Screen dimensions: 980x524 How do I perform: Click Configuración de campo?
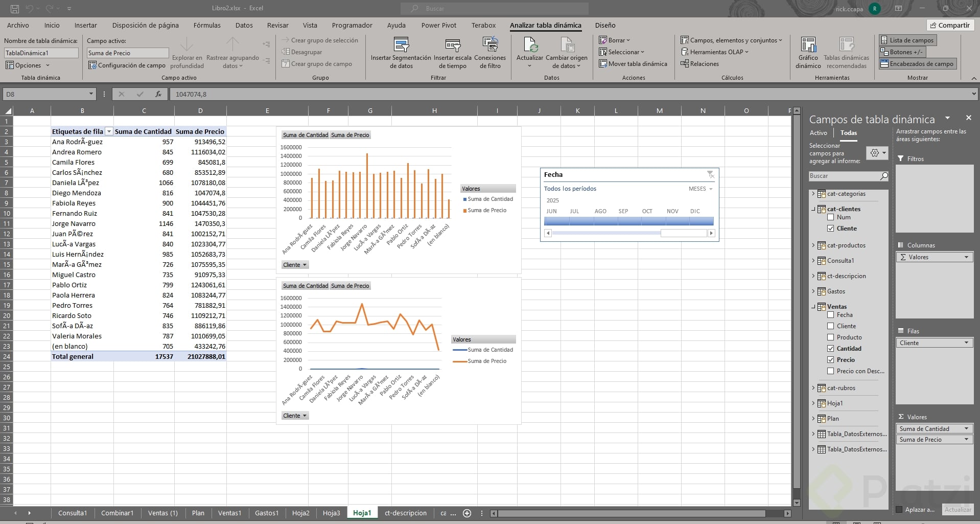[127, 65]
